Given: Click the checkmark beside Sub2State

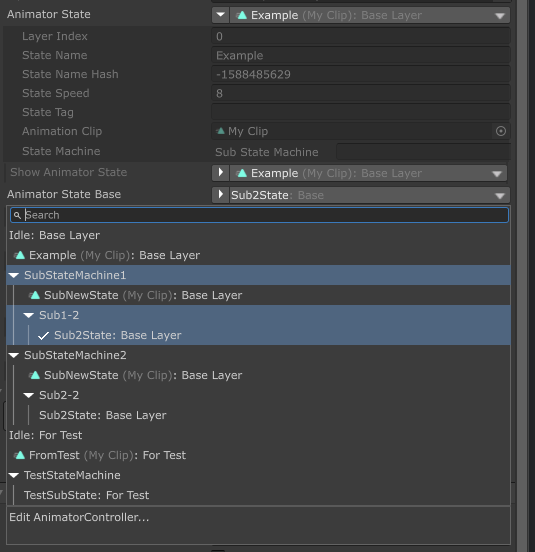Looking at the screenshot, I should click(x=43, y=335).
